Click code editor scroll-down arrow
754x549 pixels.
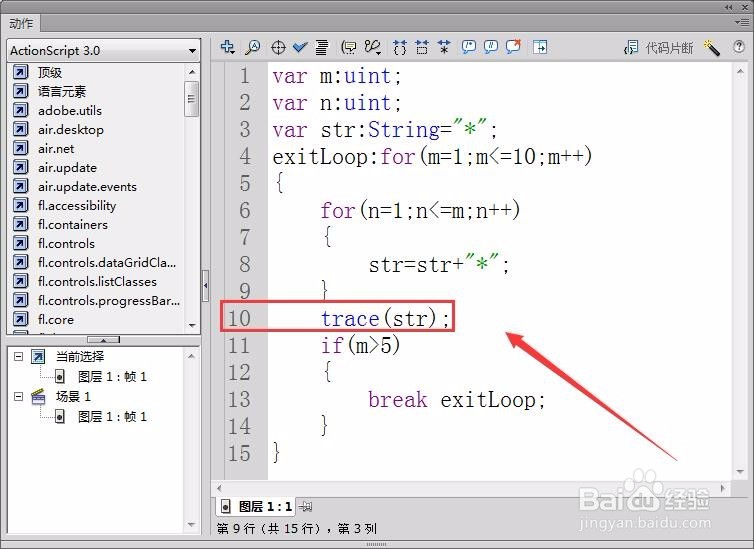click(740, 472)
